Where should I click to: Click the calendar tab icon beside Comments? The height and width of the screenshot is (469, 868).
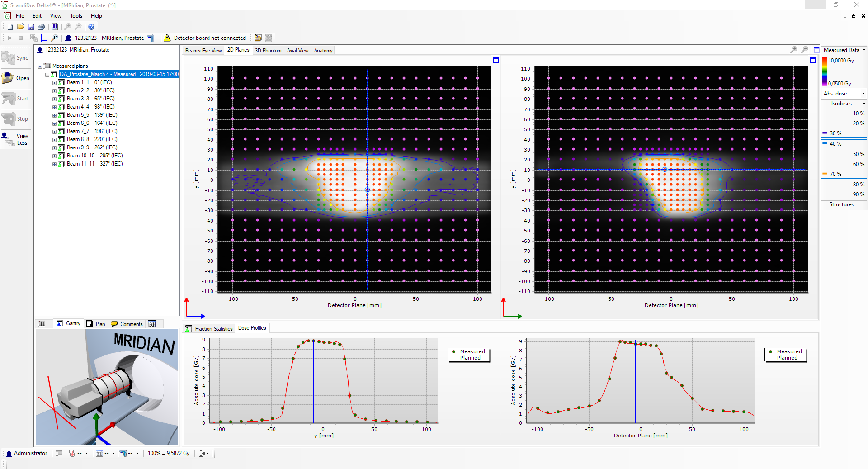(152, 324)
